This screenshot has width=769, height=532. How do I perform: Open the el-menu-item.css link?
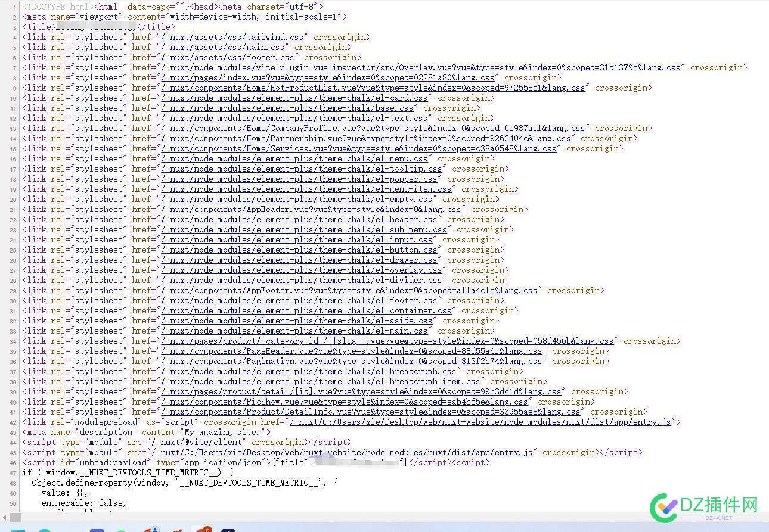click(306, 189)
